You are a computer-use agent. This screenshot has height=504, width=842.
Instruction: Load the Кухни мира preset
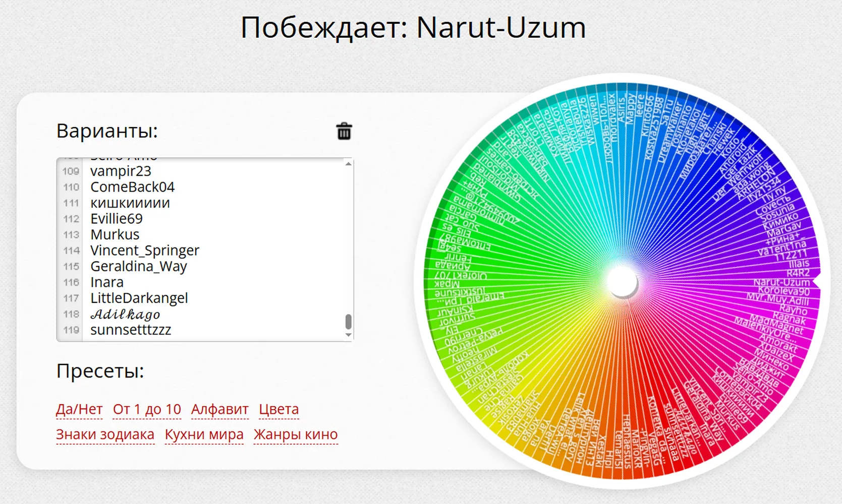tap(204, 434)
